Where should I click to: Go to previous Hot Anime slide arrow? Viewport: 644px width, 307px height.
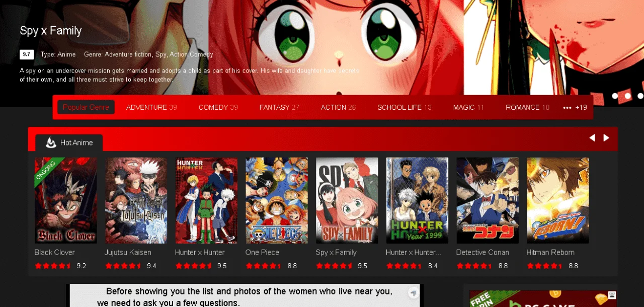(592, 138)
